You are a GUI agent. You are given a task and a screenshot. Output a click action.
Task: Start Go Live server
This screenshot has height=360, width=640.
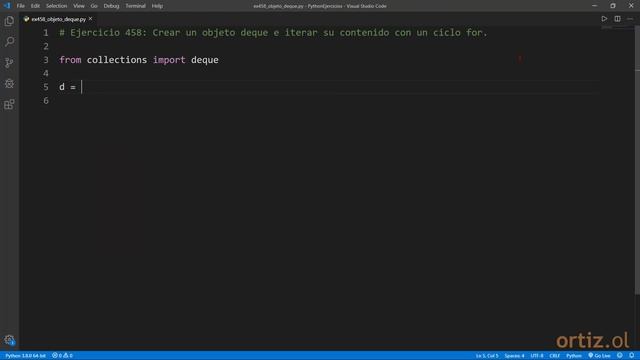click(599, 356)
